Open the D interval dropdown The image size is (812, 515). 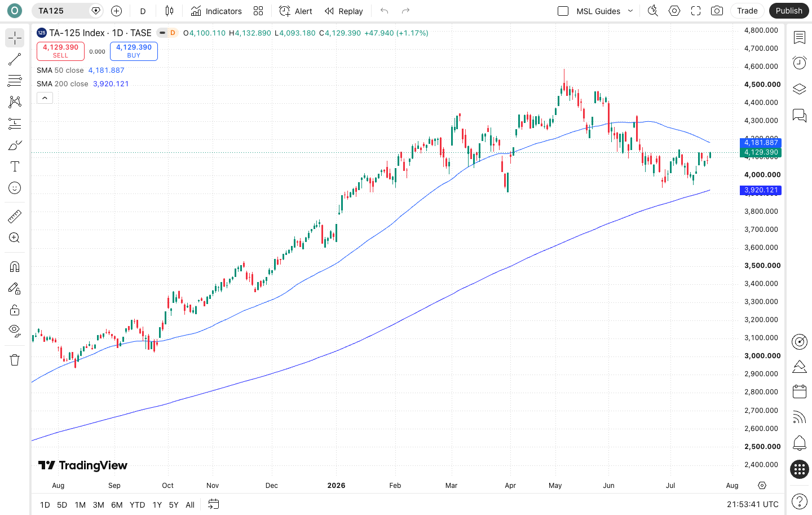[x=143, y=11]
